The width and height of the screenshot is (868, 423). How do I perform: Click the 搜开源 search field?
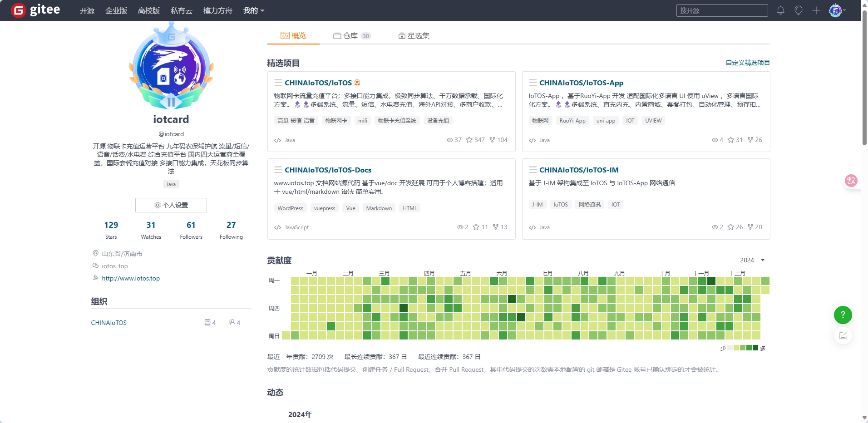(x=722, y=10)
